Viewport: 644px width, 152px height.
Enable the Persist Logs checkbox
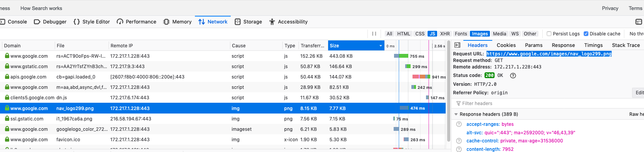[x=549, y=34]
